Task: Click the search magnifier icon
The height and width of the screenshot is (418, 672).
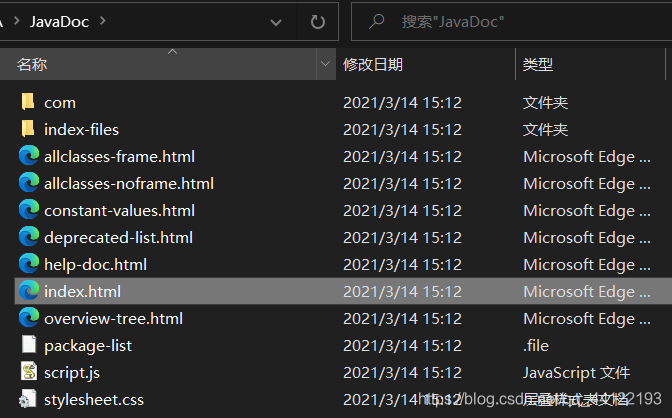Action: 376,21
